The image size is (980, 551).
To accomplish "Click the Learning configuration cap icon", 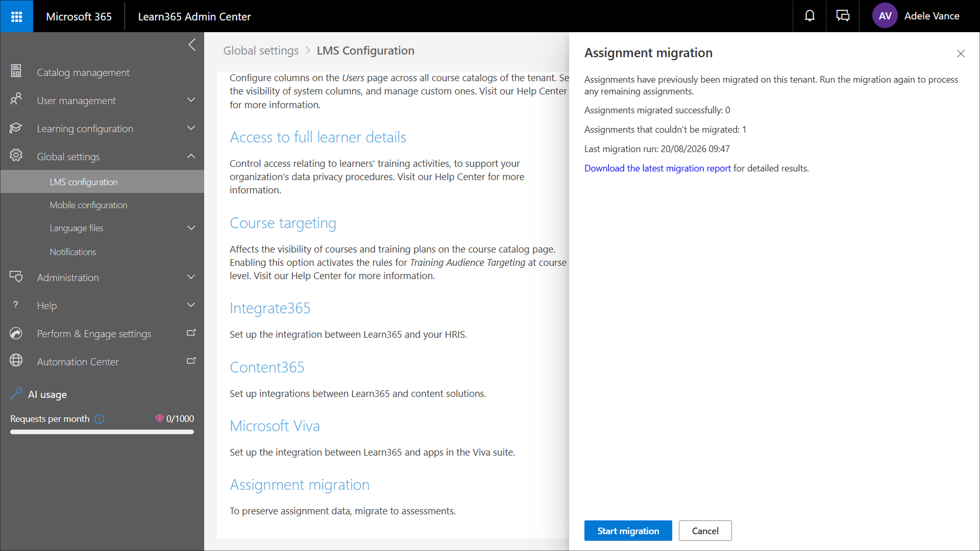I will click(x=16, y=128).
